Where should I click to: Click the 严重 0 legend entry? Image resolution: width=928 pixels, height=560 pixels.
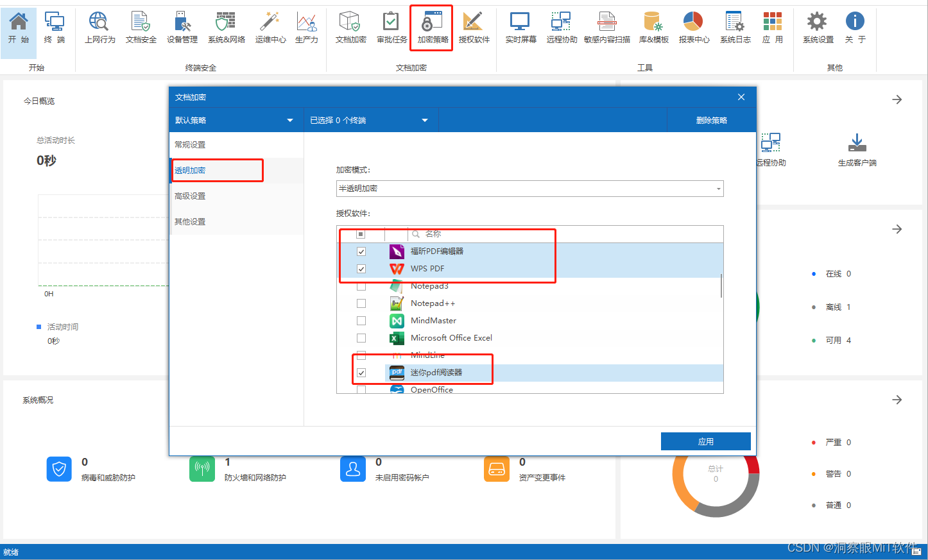[832, 443]
